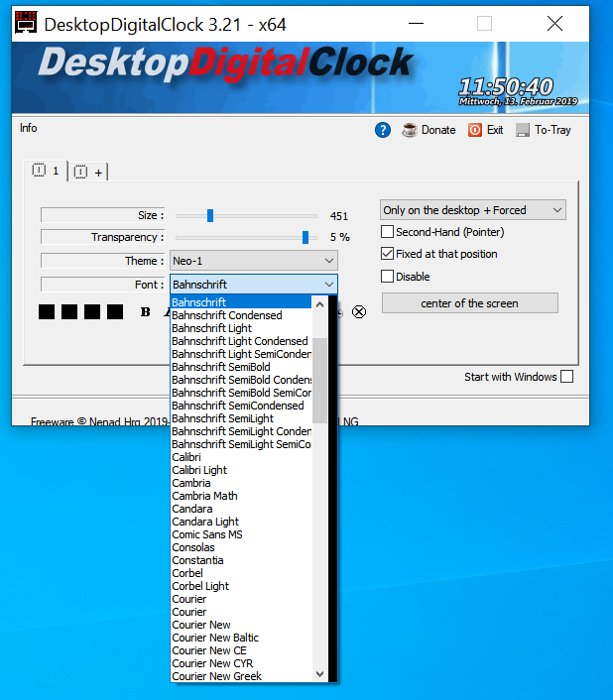
Task: Choose Cambria font
Action: pyautogui.click(x=242, y=483)
